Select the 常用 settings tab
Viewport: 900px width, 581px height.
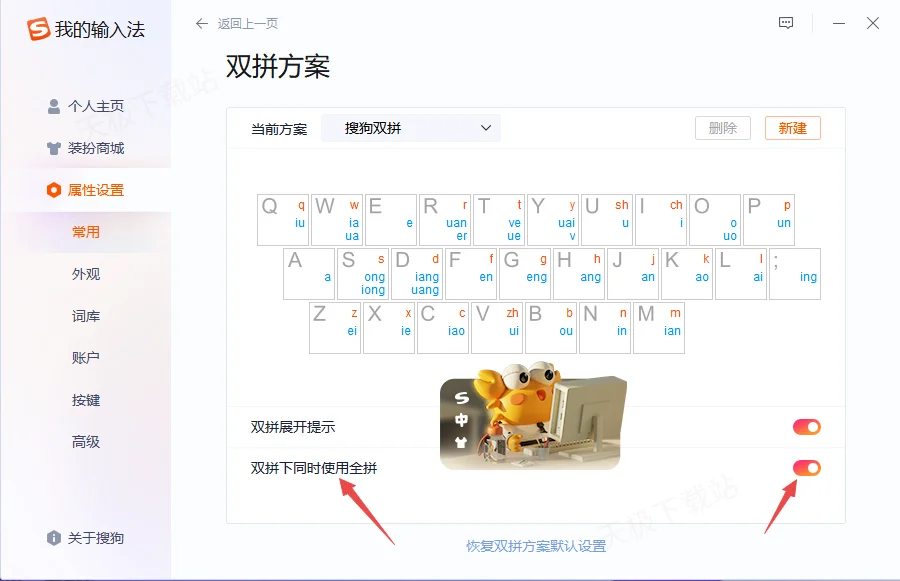pyautogui.click(x=86, y=232)
